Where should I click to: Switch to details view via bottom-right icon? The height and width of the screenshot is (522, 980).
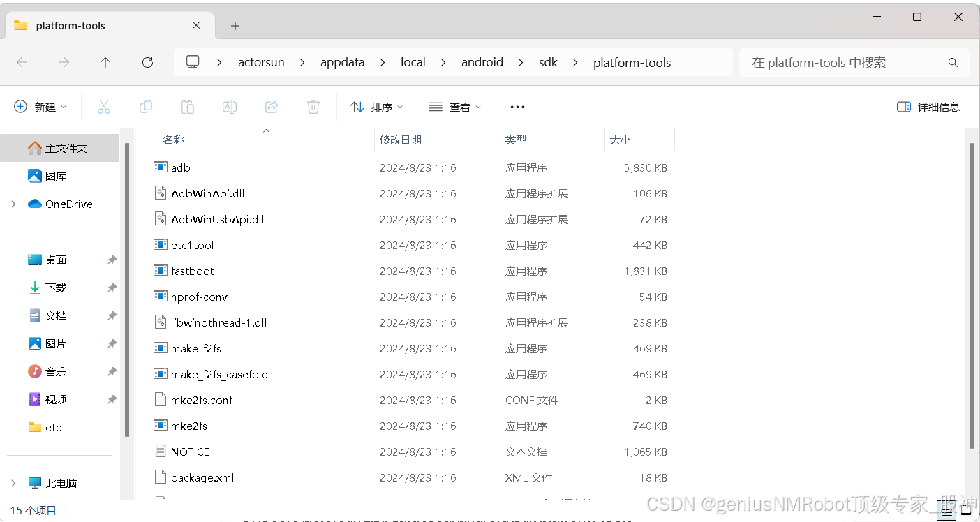click(x=946, y=510)
